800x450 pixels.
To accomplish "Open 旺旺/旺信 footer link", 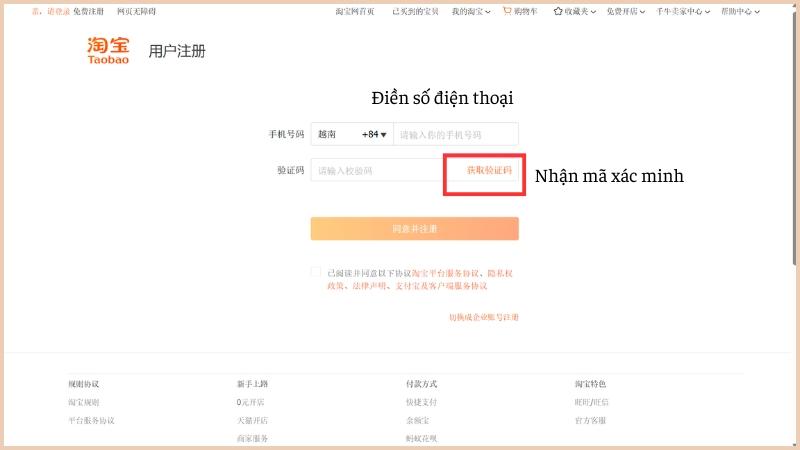I will click(x=591, y=402).
